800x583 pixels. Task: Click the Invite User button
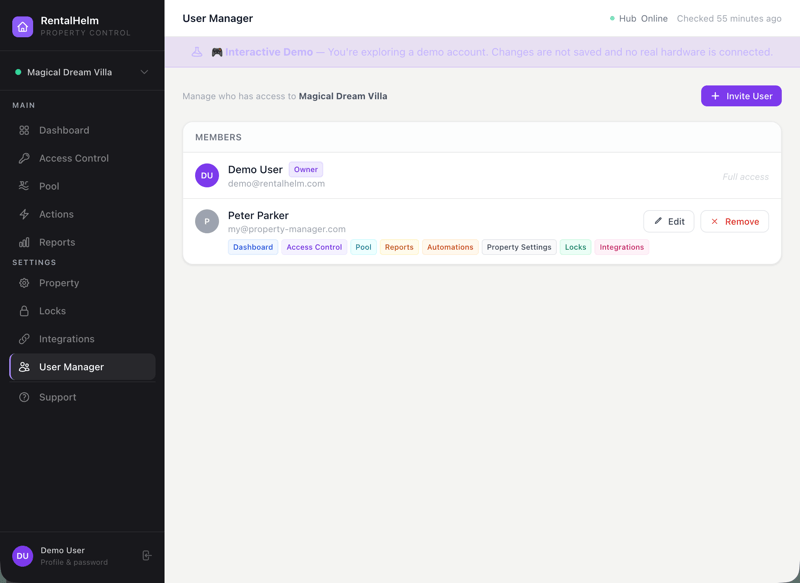[x=741, y=95]
